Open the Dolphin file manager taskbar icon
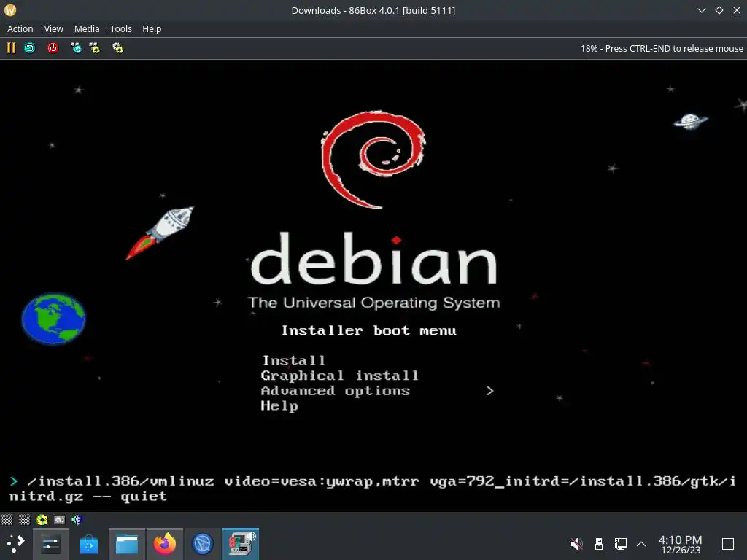747x560 pixels. pos(127,544)
